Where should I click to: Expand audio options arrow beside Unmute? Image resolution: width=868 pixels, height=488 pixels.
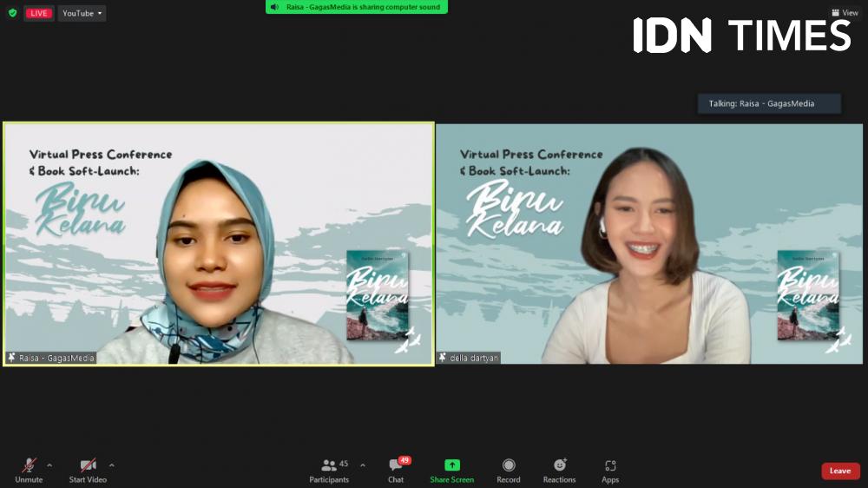49,465
